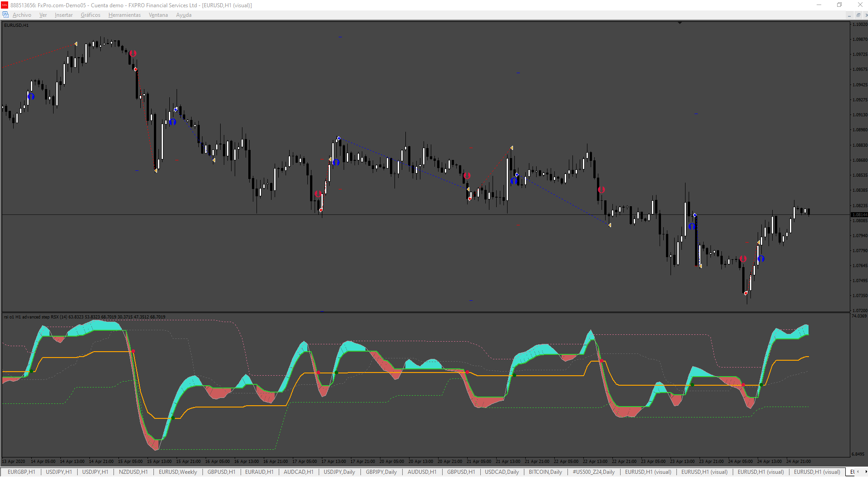This screenshot has width=868, height=477.
Task: Switch to the AUDCAD,H1 chart tab
Action: [x=299, y=472]
